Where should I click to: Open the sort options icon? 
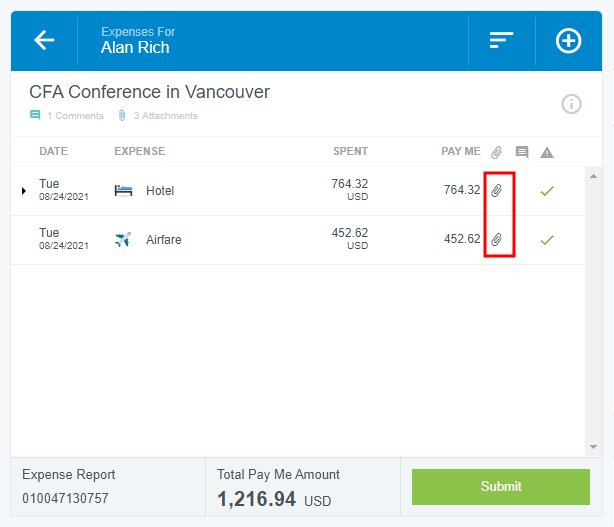coord(501,40)
